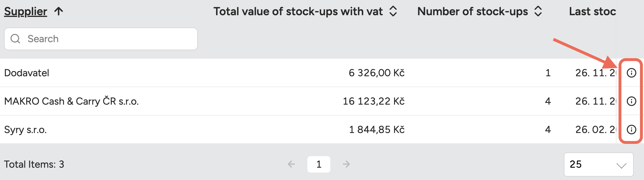Viewport: 644px width, 180px height.
Task: Sort by Number of stock-ups arrows
Action: (x=538, y=11)
